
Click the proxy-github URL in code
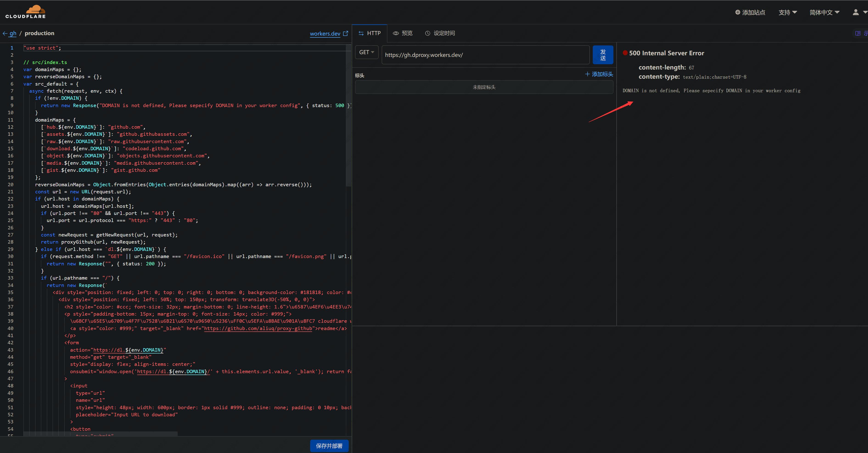click(x=258, y=328)
